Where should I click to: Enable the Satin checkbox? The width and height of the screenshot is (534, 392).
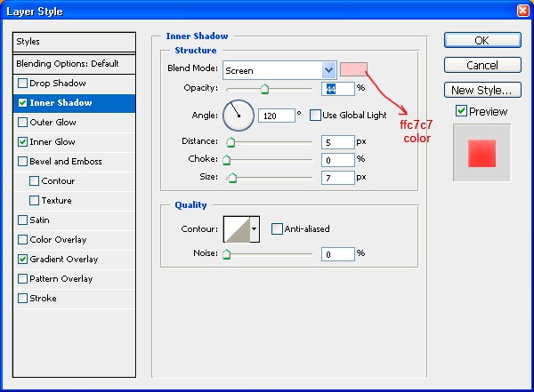click(x=22, y=220)
